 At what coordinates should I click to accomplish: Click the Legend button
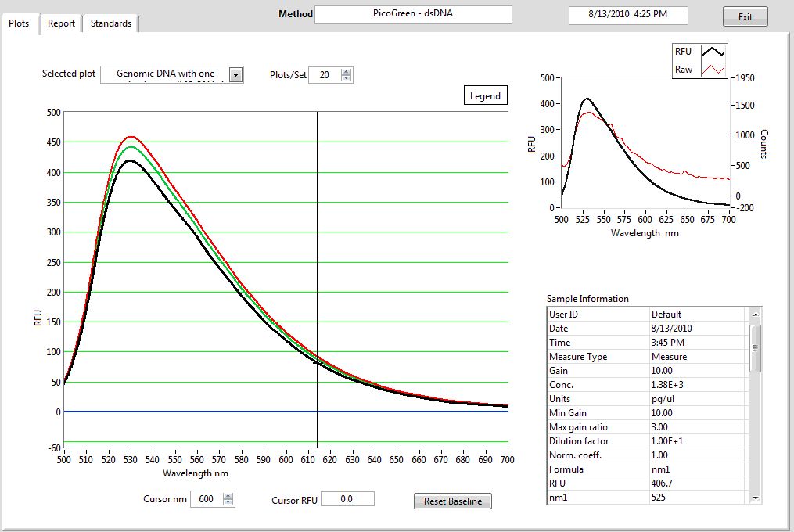(x=485, y=95)
